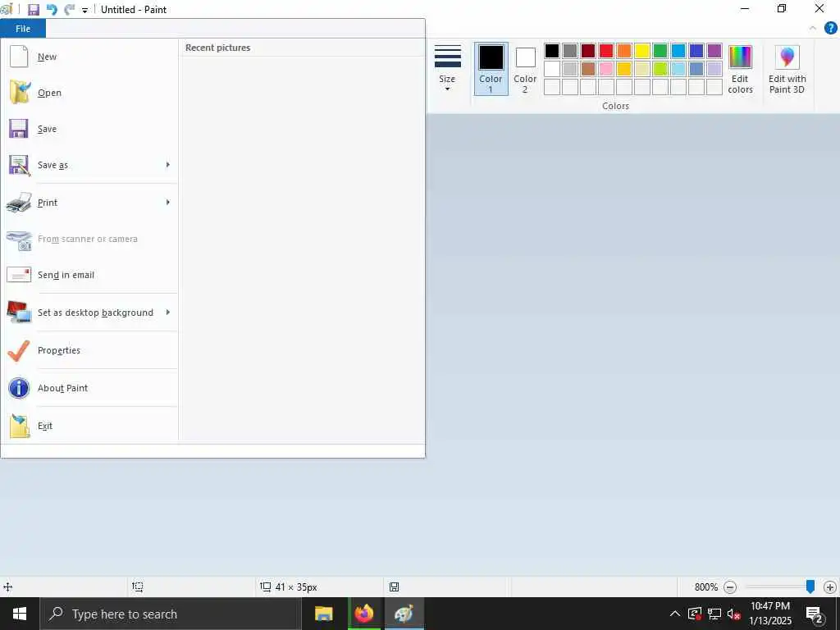Show hidden system tray icons

675,614
